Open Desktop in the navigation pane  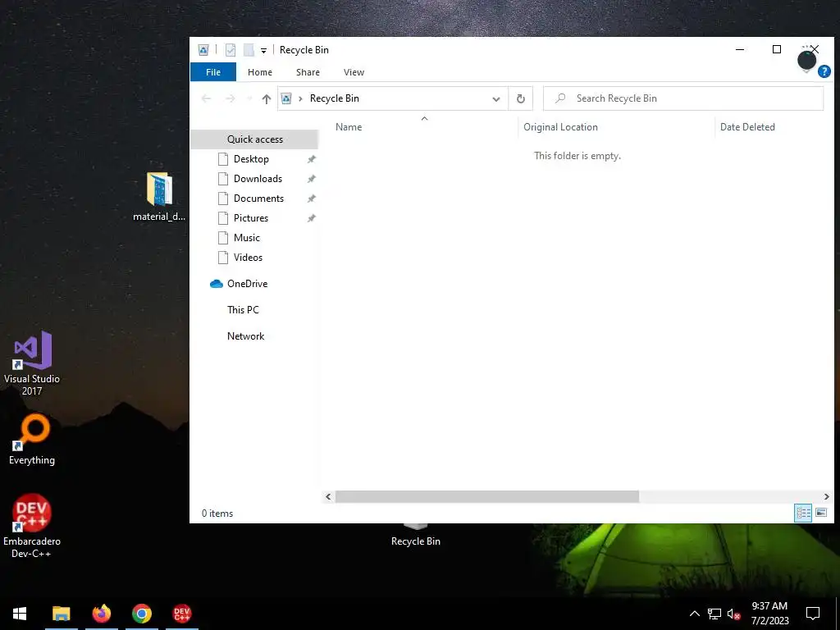(251, 159)
